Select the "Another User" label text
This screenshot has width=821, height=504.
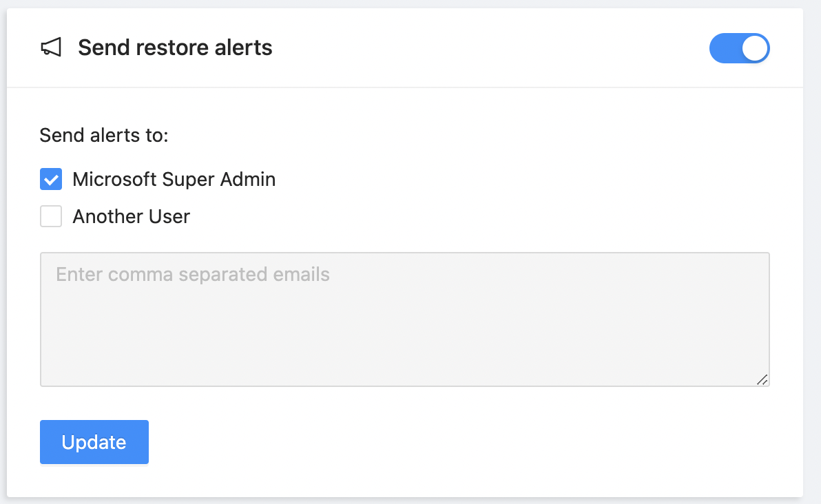131,217
